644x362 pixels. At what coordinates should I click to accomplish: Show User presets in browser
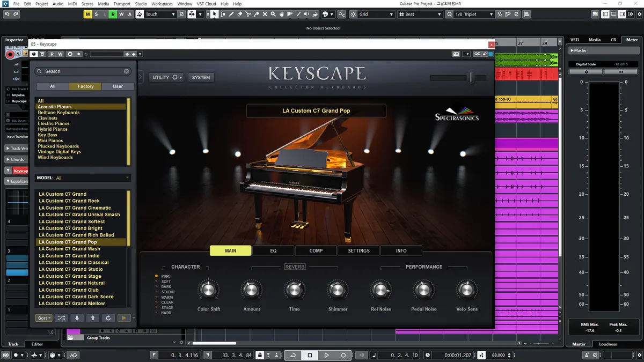click(x=118, y=86)
